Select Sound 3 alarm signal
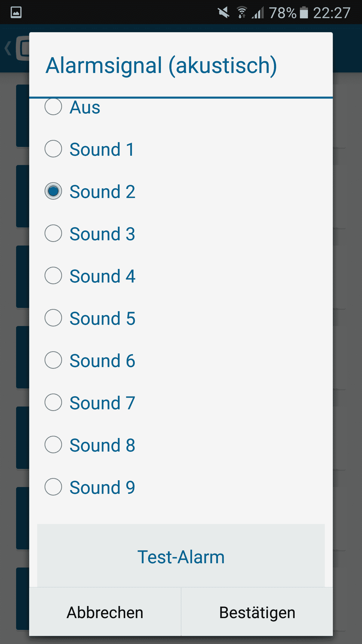 tap(53, 233)
